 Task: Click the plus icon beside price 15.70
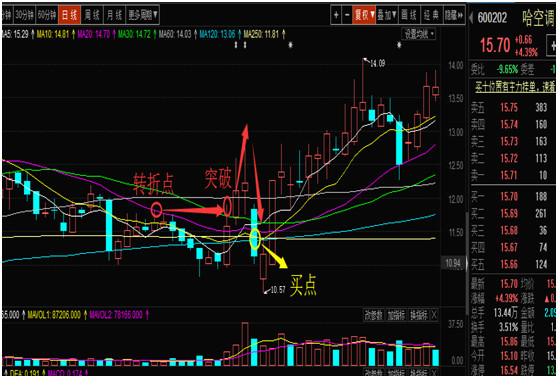coord(553,46)
